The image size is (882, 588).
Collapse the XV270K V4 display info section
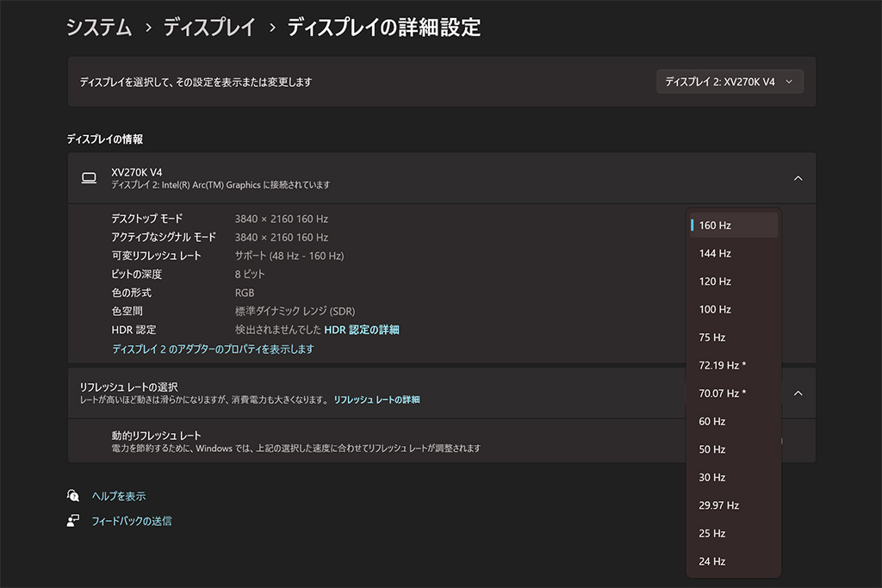798,178
